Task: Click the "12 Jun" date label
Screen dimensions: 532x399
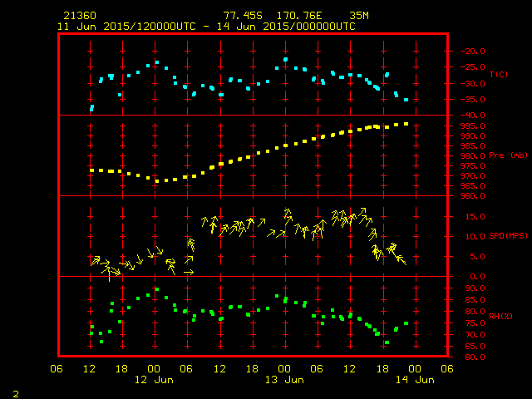Action: click(x=154, y=380)
